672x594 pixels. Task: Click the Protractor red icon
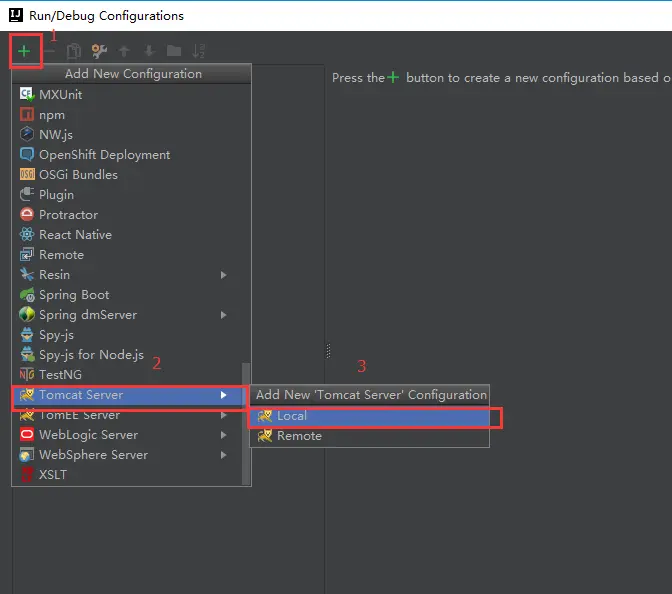[x=27, y=214]
